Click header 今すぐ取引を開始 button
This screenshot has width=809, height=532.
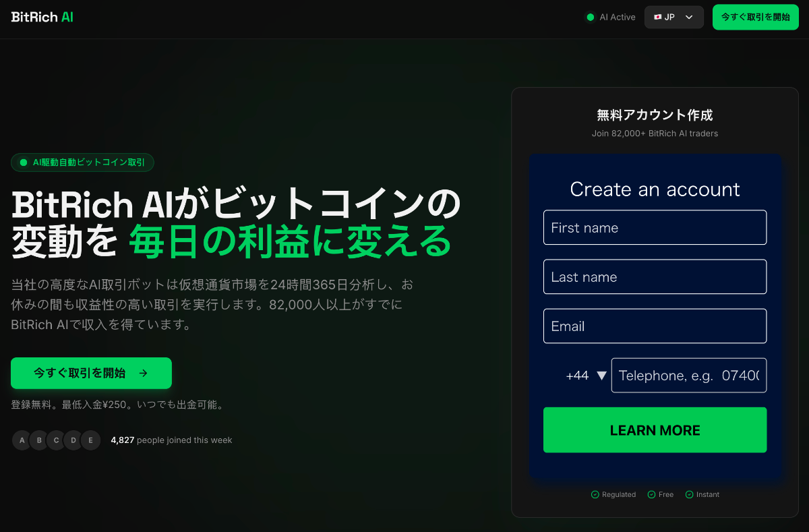[755, 18]
